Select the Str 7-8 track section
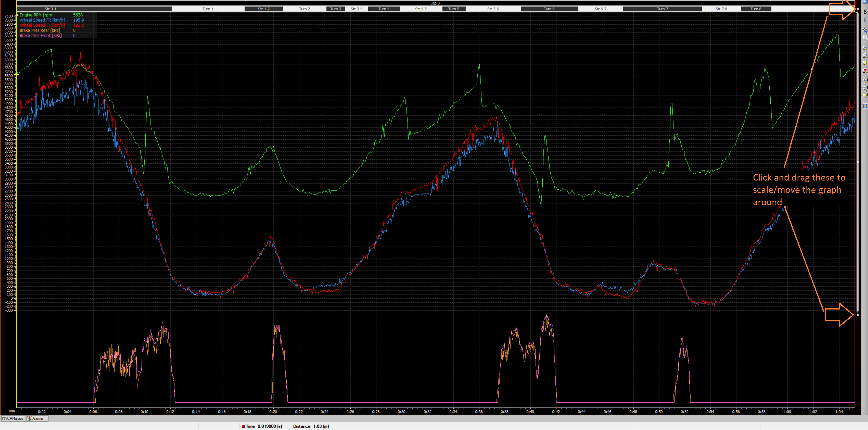868x430 pixels. click(x=722, y=9)
